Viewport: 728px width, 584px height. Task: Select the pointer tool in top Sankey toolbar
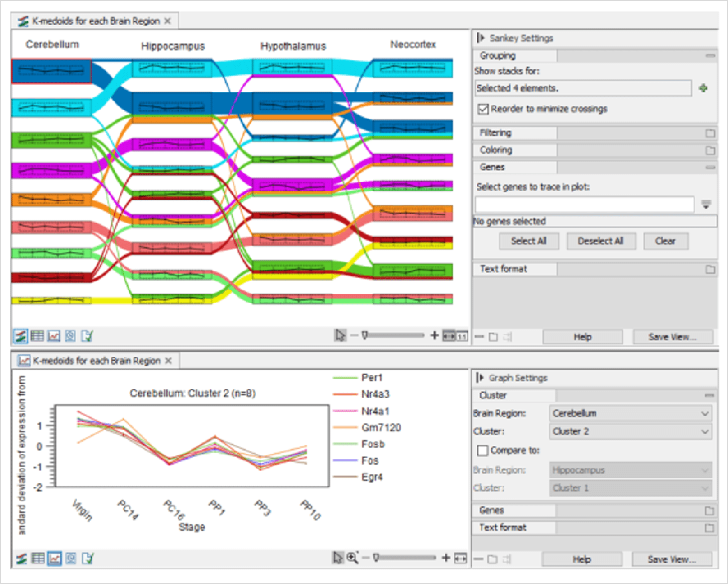(x=340, y=336)
